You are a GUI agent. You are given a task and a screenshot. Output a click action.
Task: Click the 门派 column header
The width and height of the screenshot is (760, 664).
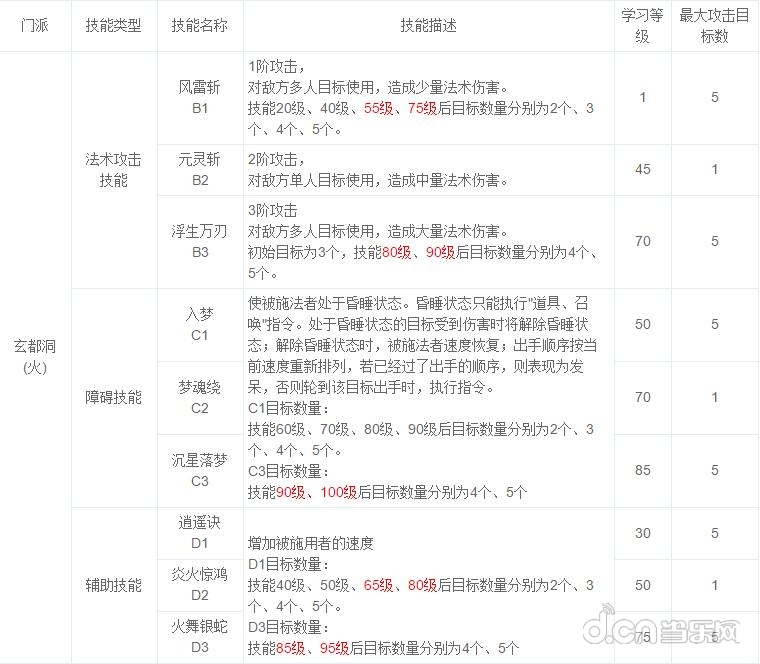[x=36, y=26]
